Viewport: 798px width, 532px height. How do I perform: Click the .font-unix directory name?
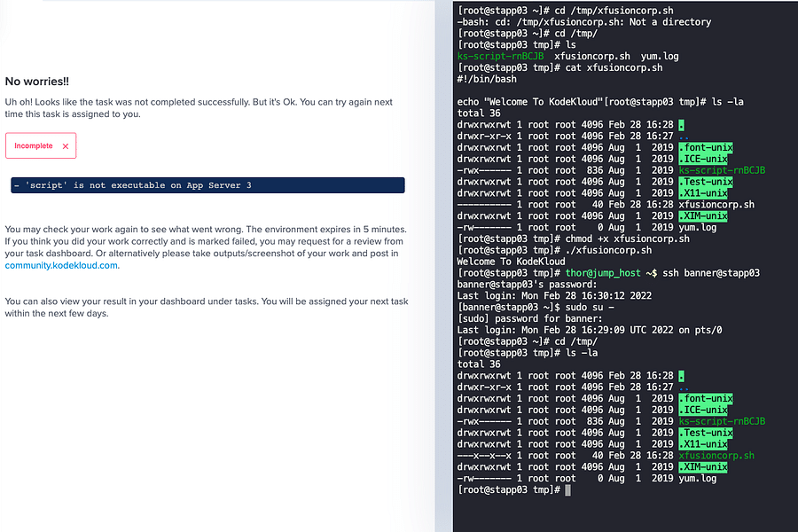(x=703, y=147)
